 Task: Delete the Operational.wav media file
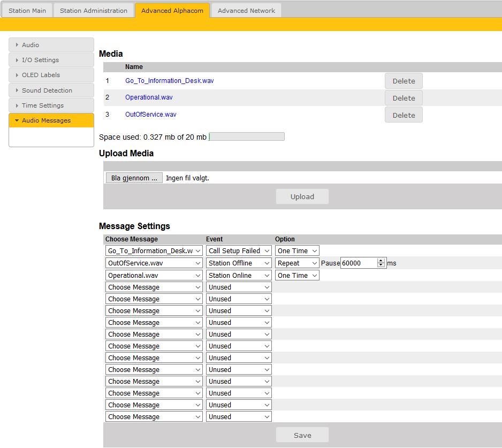tap(404, 98)
